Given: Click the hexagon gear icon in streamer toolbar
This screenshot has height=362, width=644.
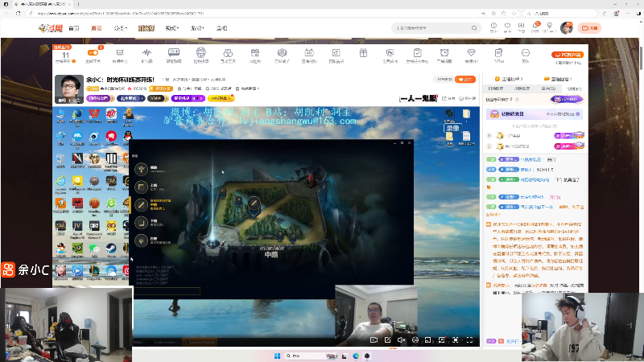Looking at the screenshot, I should tap(282, 52).
